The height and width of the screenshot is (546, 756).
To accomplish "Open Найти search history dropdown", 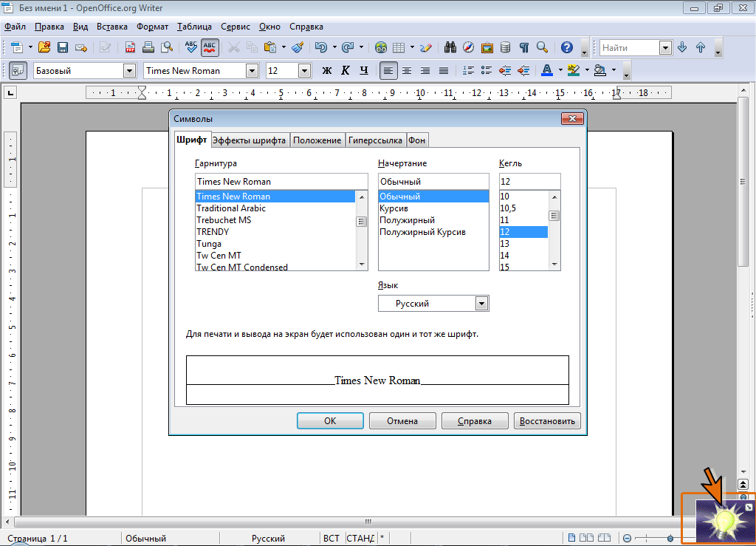I will 665,48.
